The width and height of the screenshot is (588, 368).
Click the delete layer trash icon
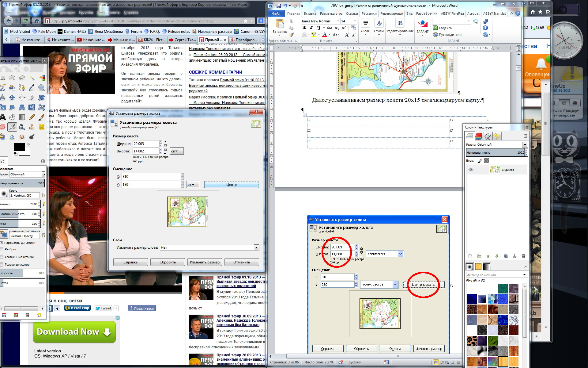[523, 256]
